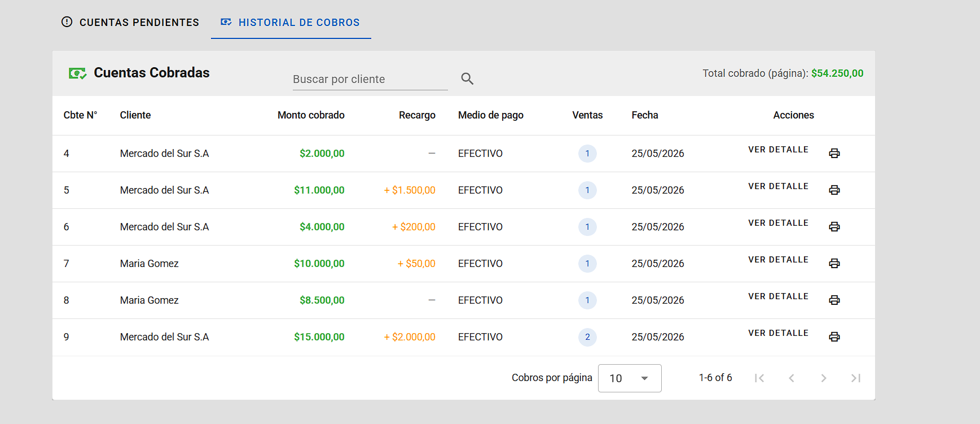Print receipt for Cbte N° 6
This screenshot has width=980, height=424.
(834, 227)
